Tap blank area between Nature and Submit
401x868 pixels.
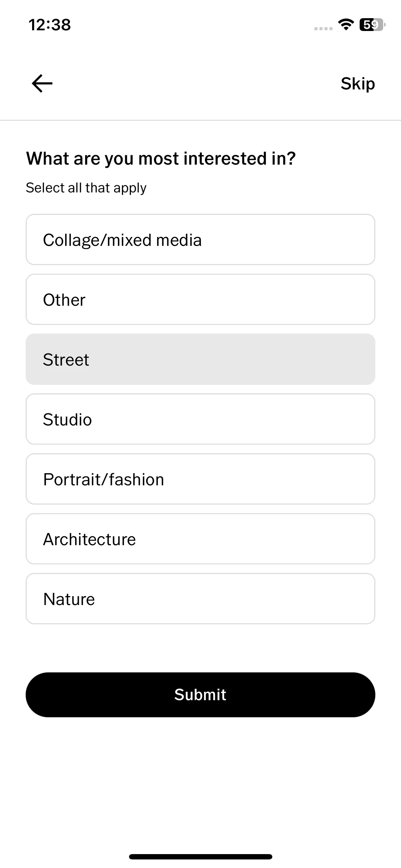[x=200, y=649]
